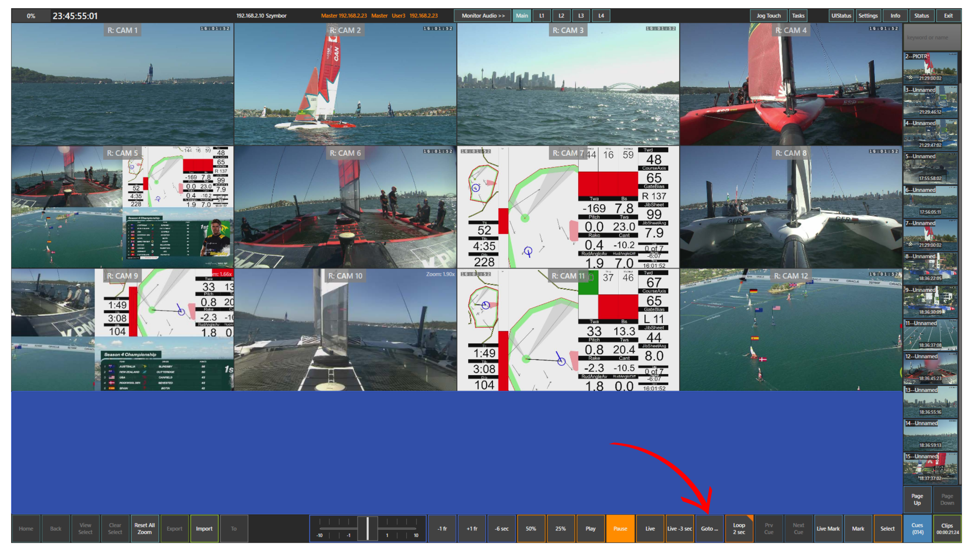Open the Jog Touch panel
This screenshot has height=551, width=980.
tap(768, 16)
